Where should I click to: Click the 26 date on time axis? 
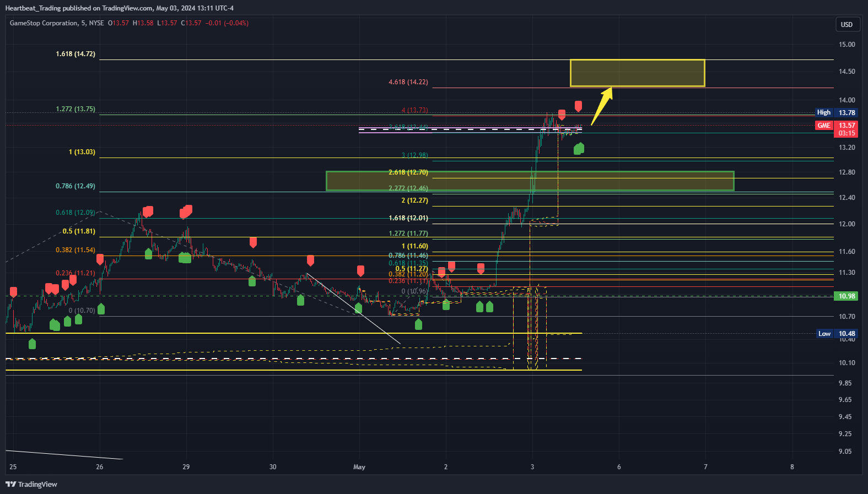click(100, 467)
